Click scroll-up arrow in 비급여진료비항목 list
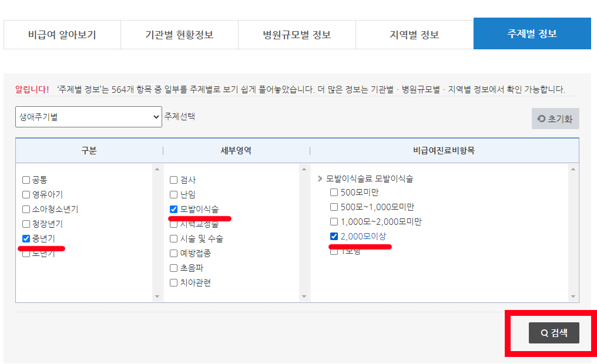Image resolution: width=597 pixels, height=364 pixels. coord(573,169)
